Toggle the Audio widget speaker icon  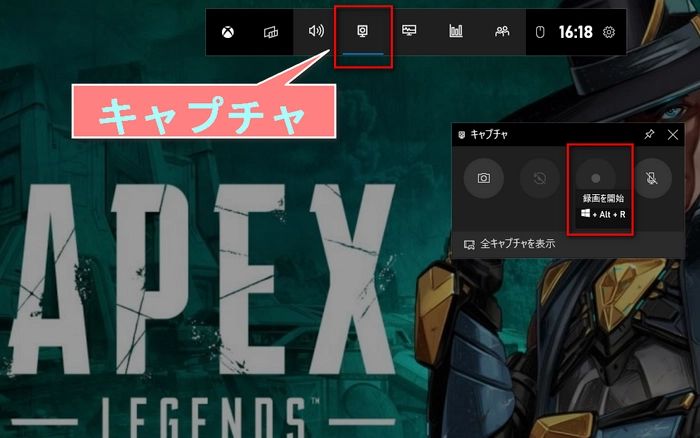point(316,31)
